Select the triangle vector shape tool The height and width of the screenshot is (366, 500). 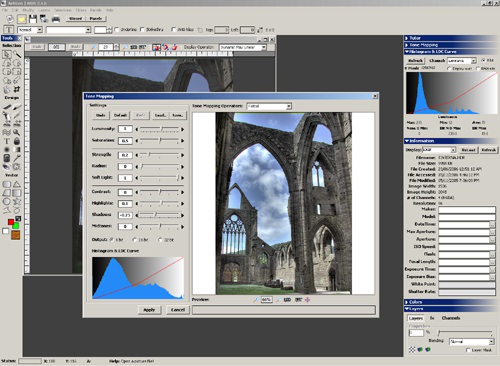[17, 184]
